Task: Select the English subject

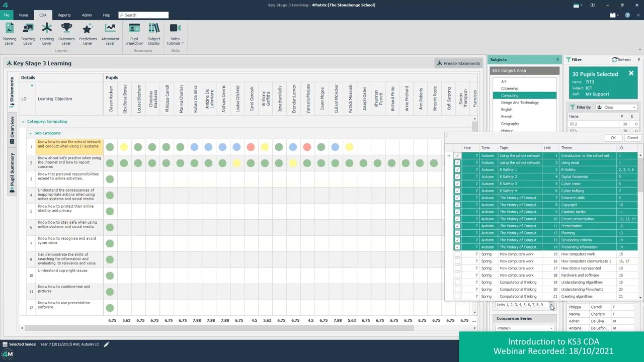Action: click(507, 110)
